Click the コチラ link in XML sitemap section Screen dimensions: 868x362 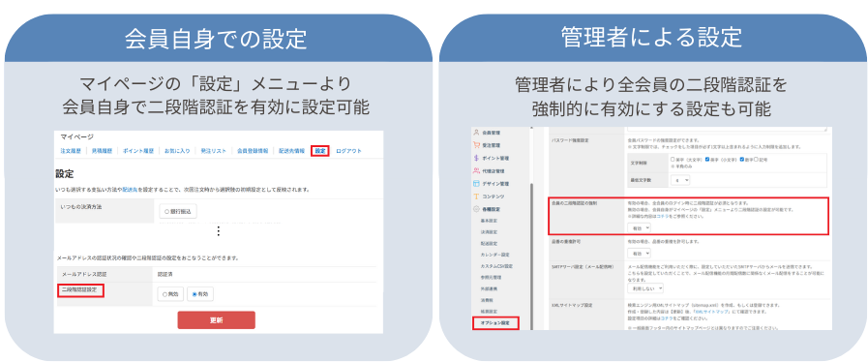(667, 318)
